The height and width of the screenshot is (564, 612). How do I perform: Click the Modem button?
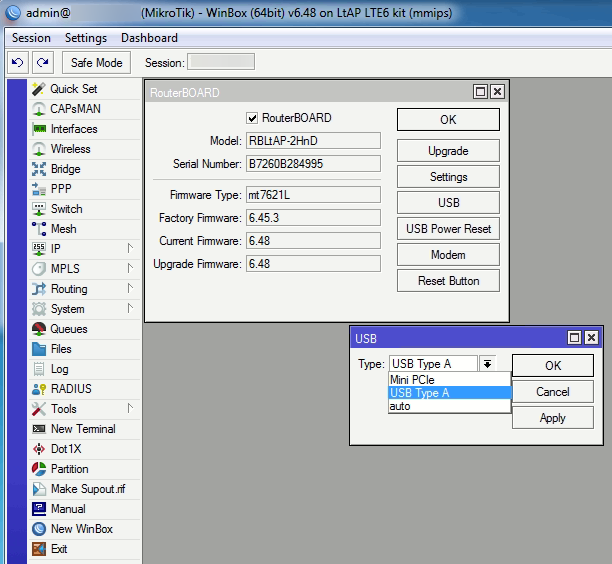(448, 255)
